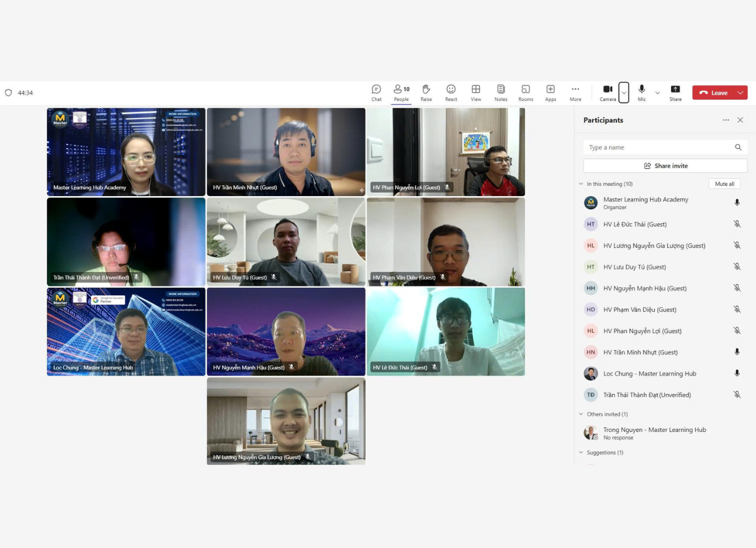The height and width of the screenshot is (548, 756).
Task: Select HV Lưu Duy Tú video tile
Action: coord(286,242)
